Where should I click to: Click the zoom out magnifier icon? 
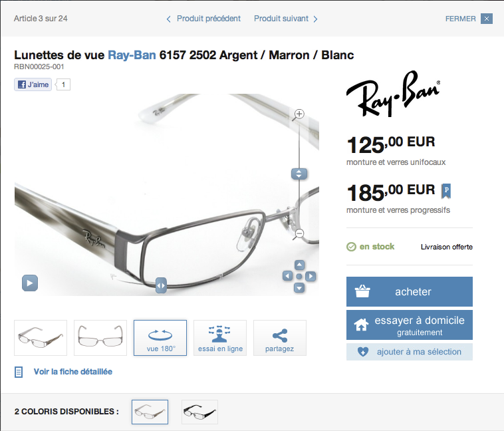point(299,234)
